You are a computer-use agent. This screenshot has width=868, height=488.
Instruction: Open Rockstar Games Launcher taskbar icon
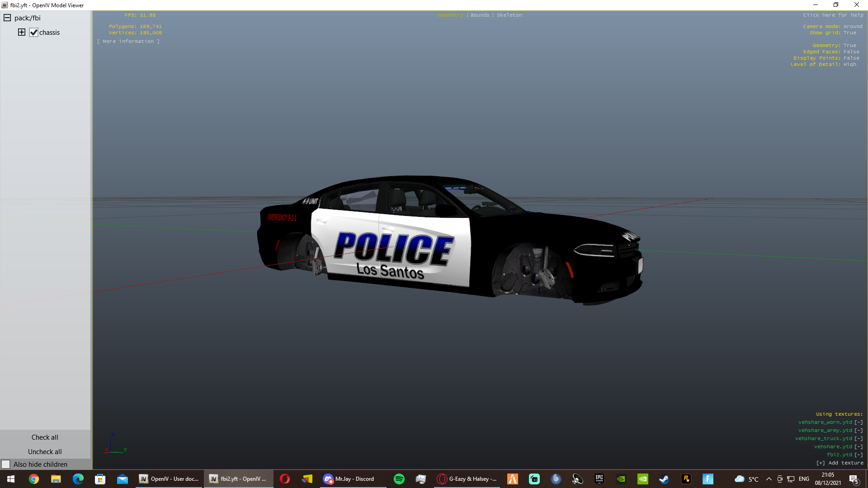pyautogui.click(x=686, y=479)
